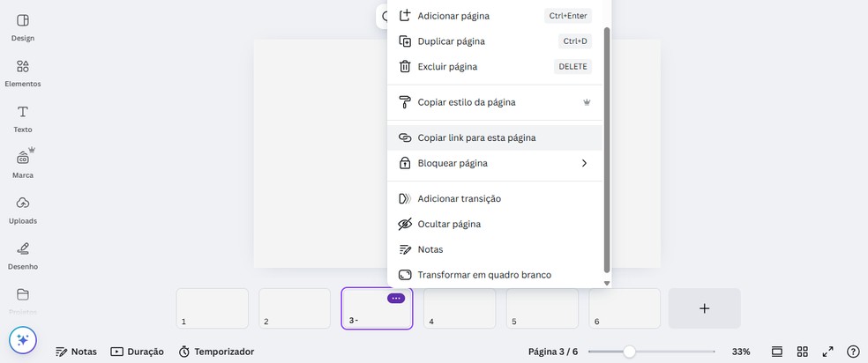Select the Texto tool

click(23, 118)
